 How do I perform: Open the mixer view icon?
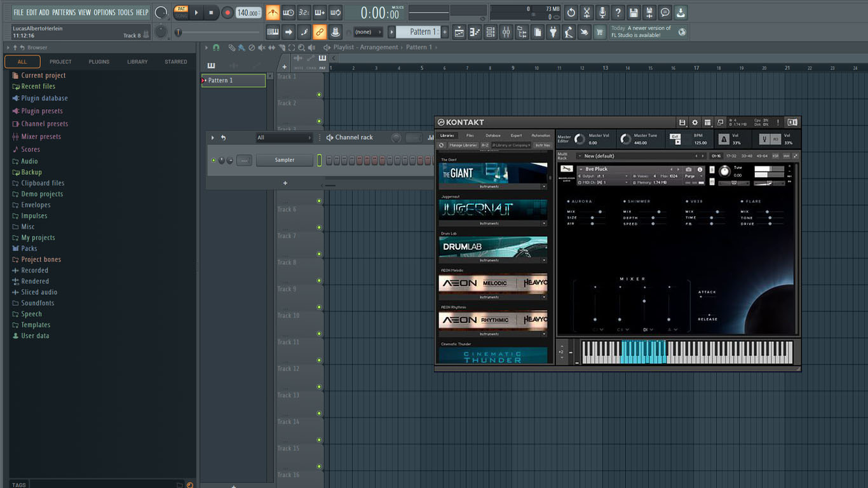click(x=506, y=32)
